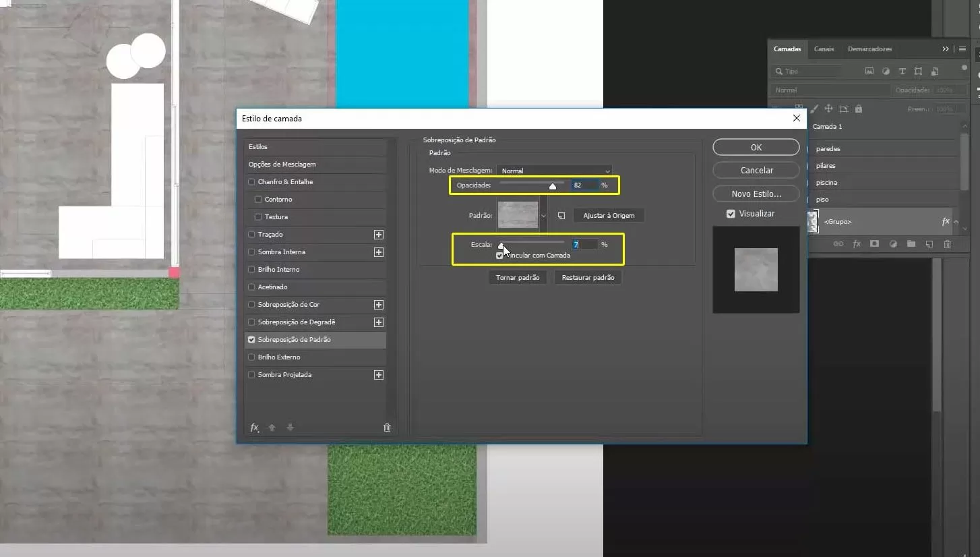
Task: Uncheck Vincular com Camada
Action: coord(499,256)
